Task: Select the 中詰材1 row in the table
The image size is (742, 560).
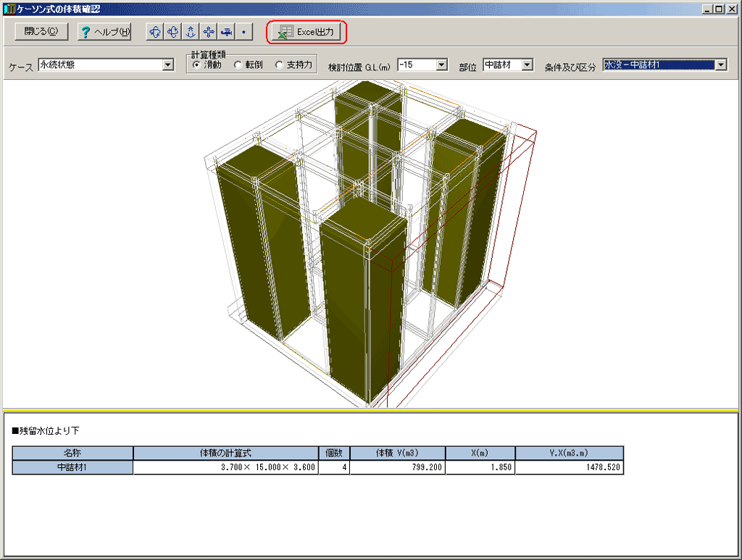Action: click(72, 468)
